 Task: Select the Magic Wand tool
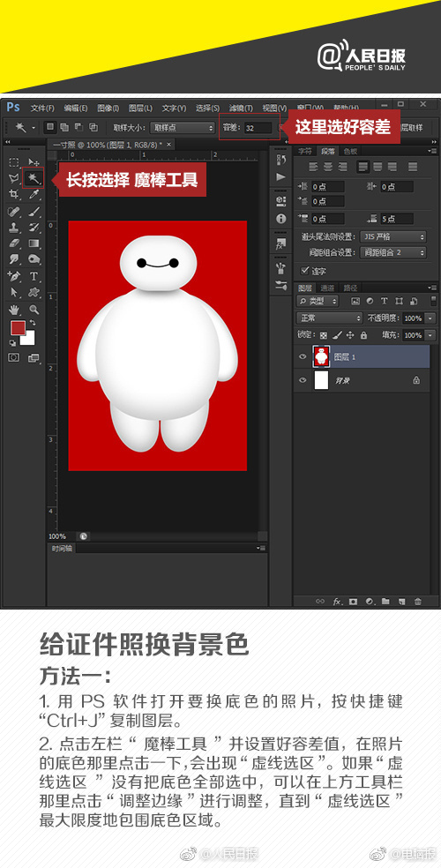[x=34, y=177]
